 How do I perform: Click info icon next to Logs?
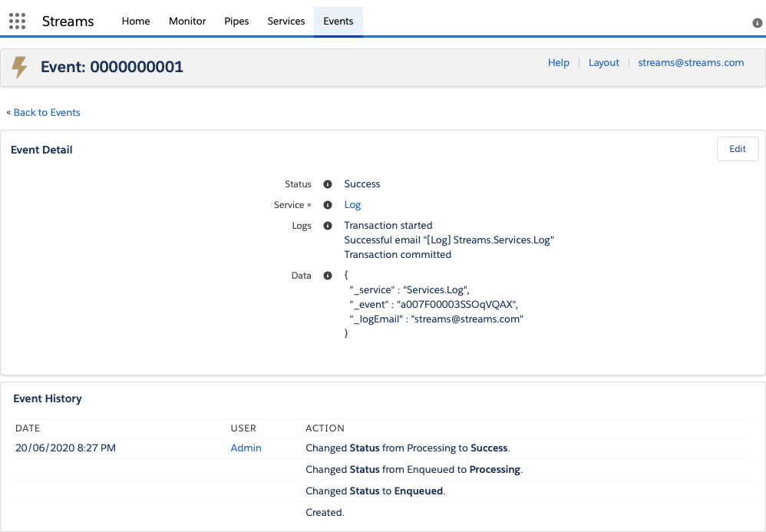(x=328, y=226)
